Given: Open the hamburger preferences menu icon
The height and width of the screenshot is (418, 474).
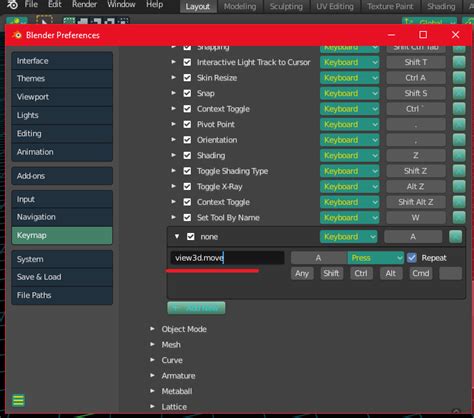Looking at the screenshot, I should pyautogui.click(x=18, y=400).
